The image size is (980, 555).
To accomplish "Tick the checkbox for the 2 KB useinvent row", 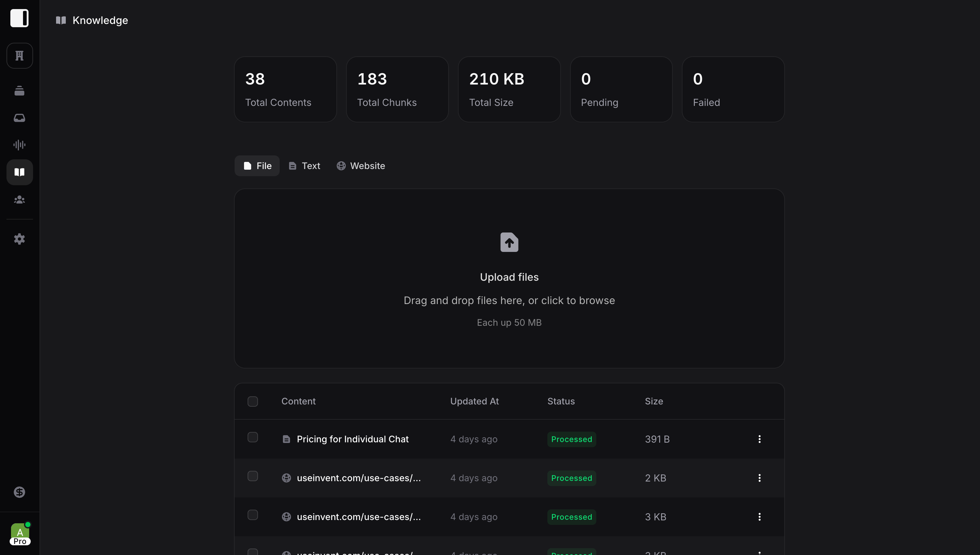I will [x=252, y=476].
